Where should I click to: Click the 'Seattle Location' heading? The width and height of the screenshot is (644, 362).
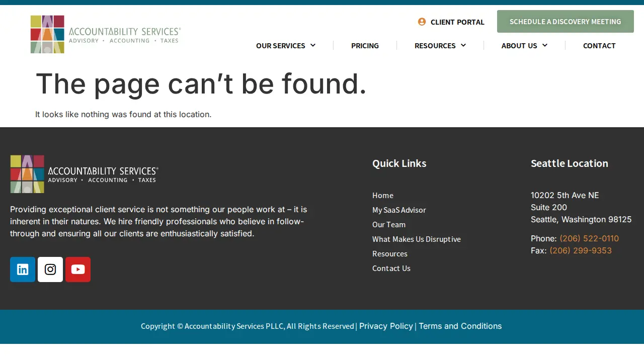point(570,163)
